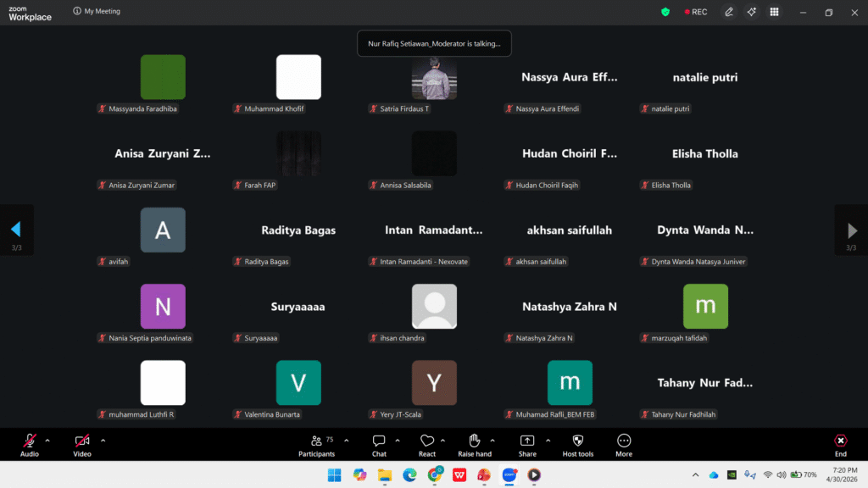This screenshot has width=868, height=488.
Task: Go to previous gallery page arrow
Action: 16,230
